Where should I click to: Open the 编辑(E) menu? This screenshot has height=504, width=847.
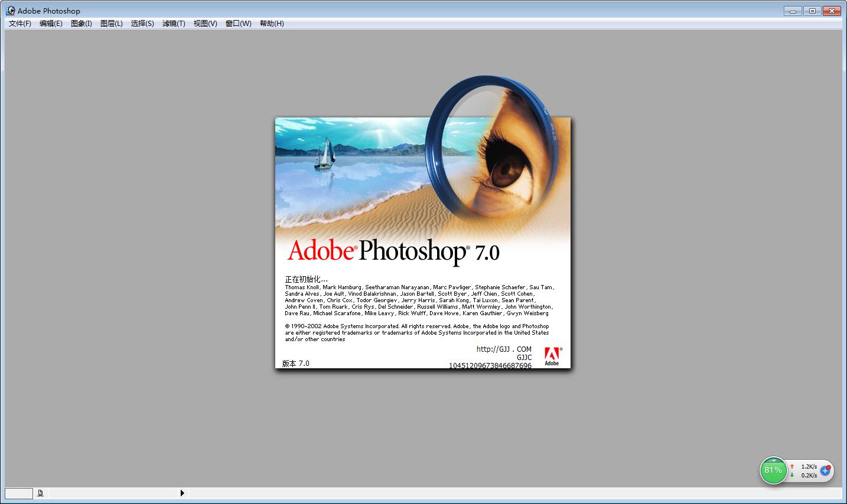pos(51,24)
